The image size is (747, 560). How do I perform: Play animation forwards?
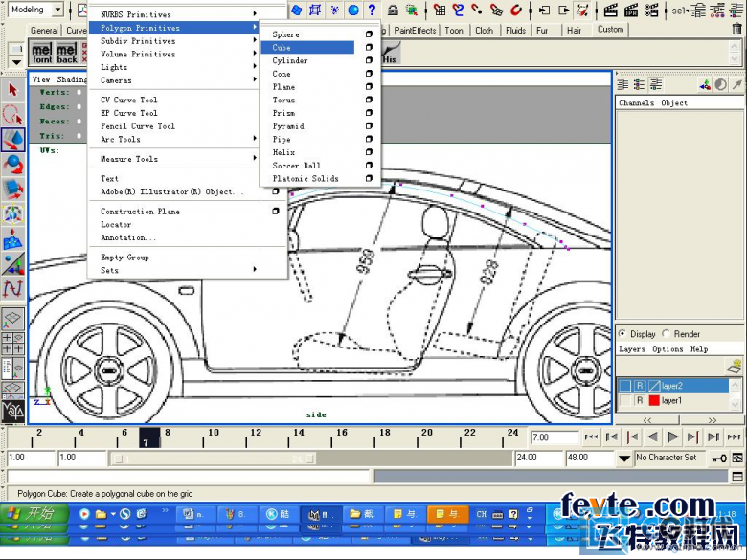click(672, 437)
